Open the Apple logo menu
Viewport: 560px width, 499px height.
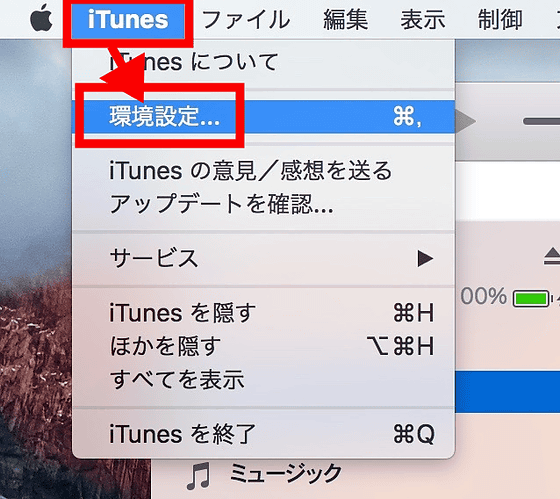tap(41, 18)
